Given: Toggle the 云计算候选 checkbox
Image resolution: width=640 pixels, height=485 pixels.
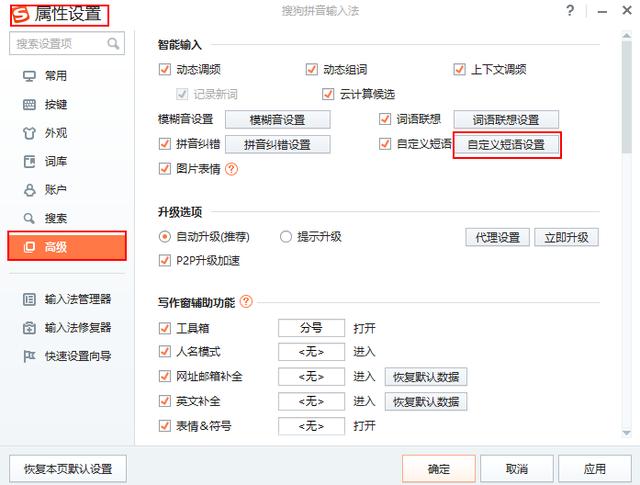Looking at the screenshot, I should (328, 94).
